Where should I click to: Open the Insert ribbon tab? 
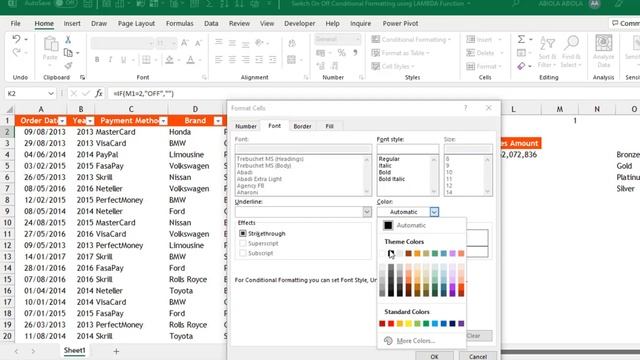pos(72,24)
